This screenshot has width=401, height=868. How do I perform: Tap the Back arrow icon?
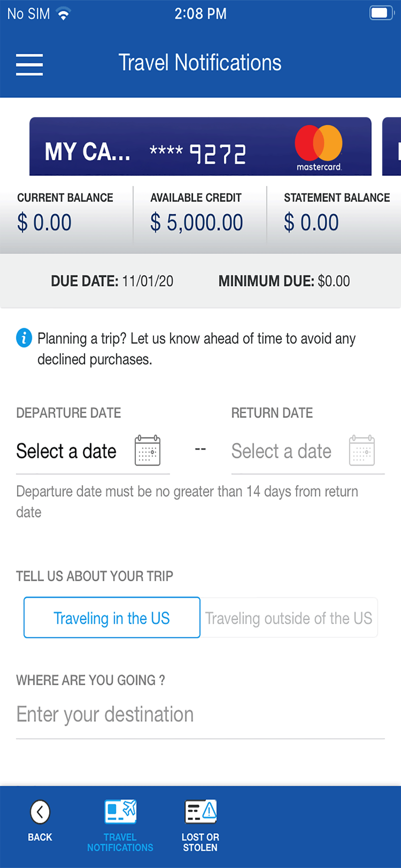click(x=40, y=812)
